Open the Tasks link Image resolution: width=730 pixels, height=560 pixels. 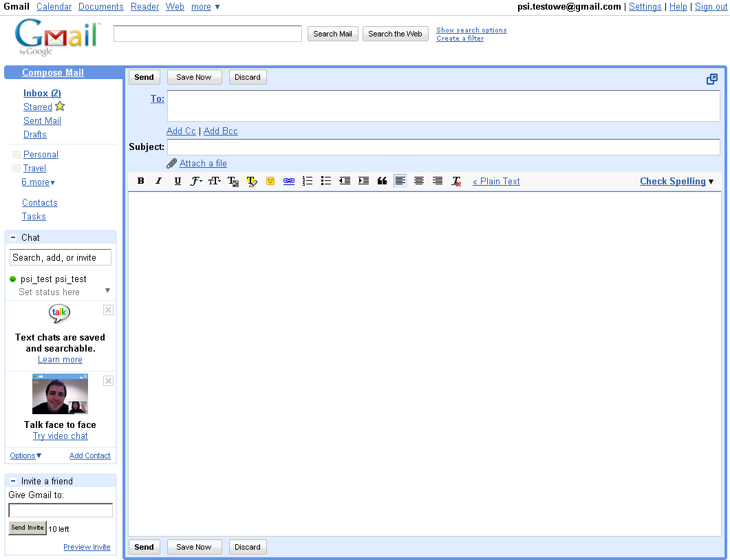tap(34, 217)
